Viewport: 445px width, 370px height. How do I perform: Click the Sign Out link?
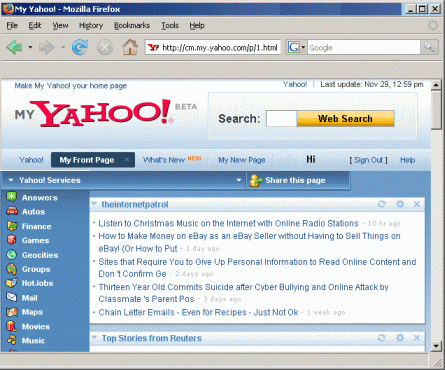click(x=368, y=160)
